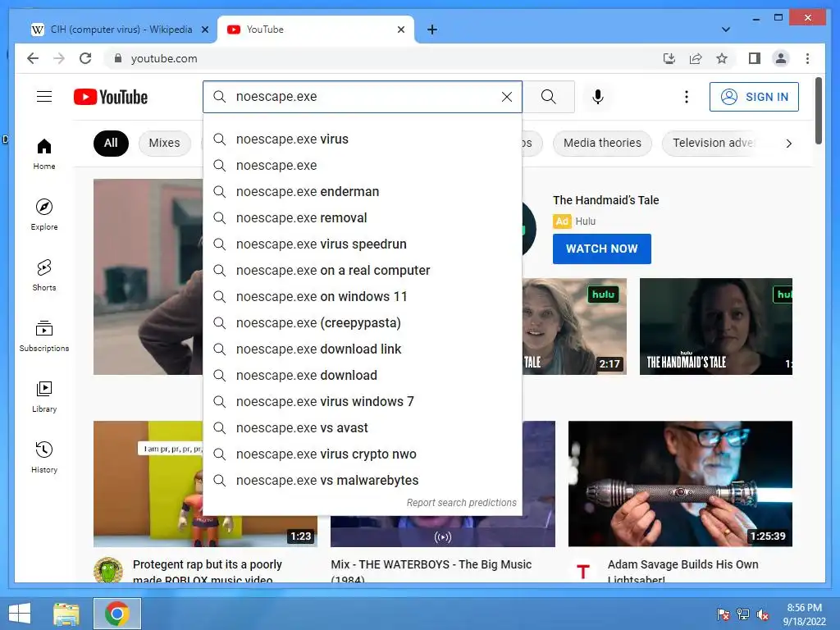Bookmark this tab with the star icon
Image resolution: width=840 pixels, height=630 pixels.
pyautogui.click(x=722, y=58)
